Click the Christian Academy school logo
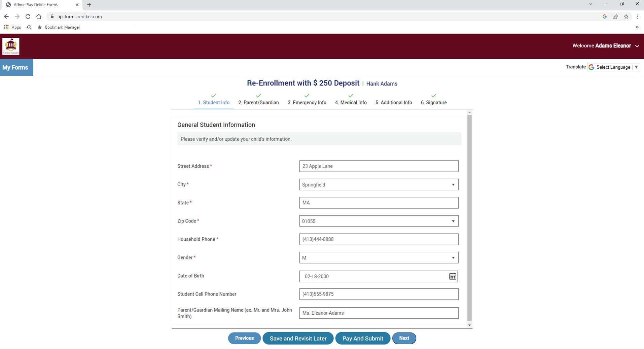Screen dimensions: 644x349 pos(10,46)
